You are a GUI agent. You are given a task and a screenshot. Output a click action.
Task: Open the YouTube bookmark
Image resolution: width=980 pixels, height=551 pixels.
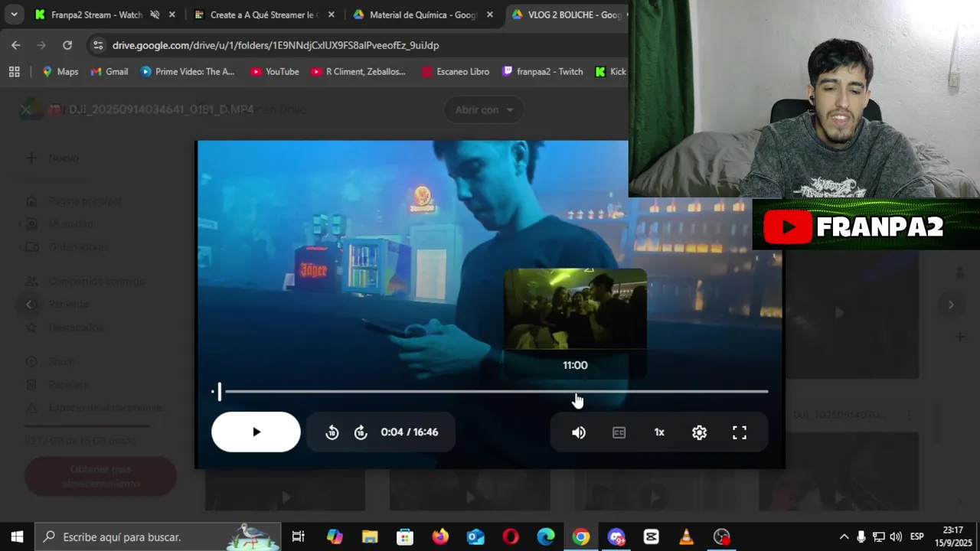(x=274, y=71)
